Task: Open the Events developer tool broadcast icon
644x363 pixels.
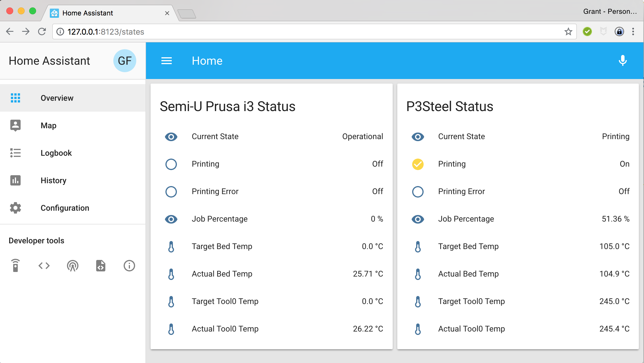Action: (73, 266)
